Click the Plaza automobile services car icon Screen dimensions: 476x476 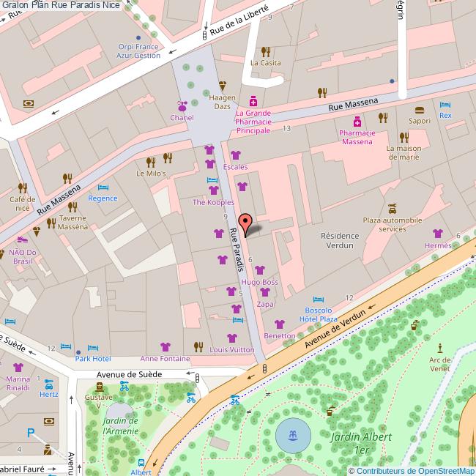click(393, 208)
